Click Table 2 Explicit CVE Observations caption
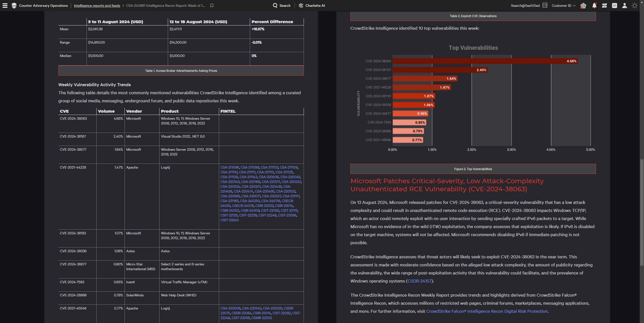644x323 pixels. (473, 16)
